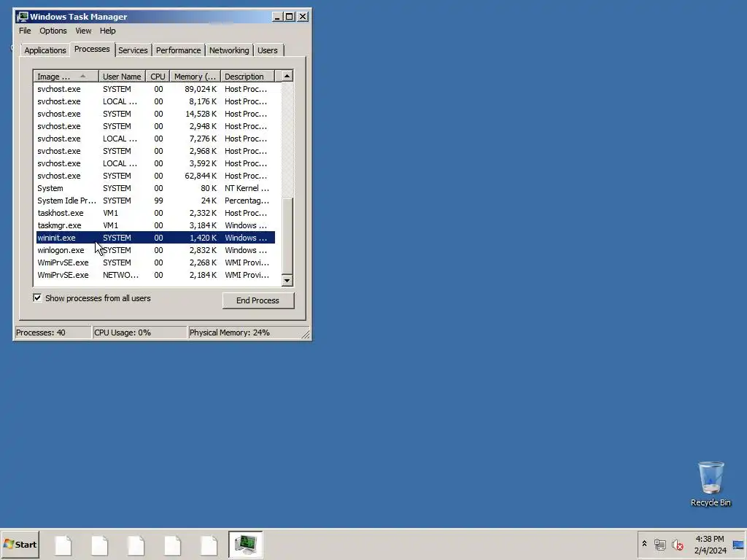Select the taskhost.exe process
747x560 pixels.
(x=155, y=213)
